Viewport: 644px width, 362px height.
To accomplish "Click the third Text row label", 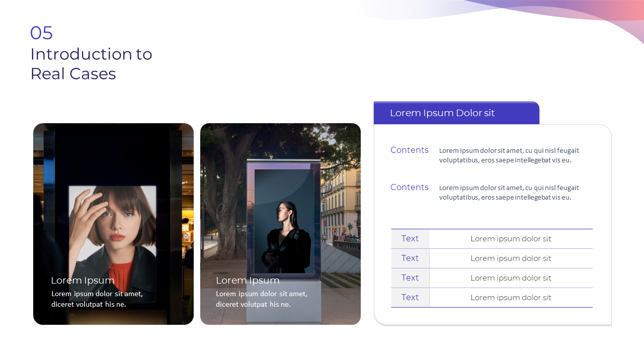I will pyautogui.click(x=410, y=278).
